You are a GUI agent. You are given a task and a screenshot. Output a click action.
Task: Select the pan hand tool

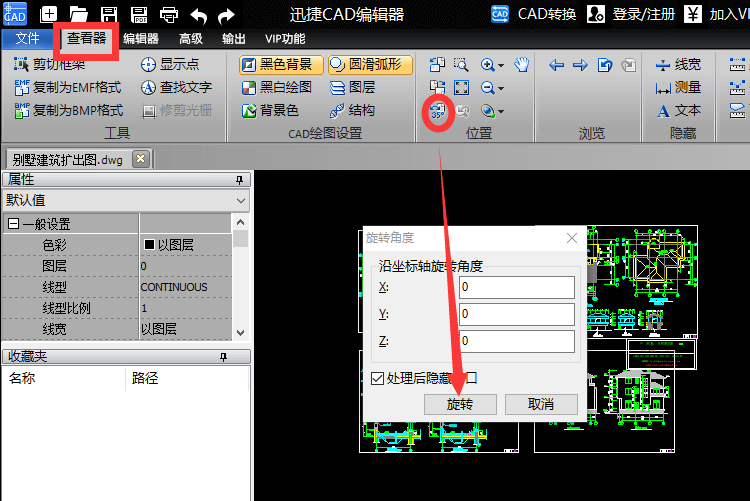(x=522, y=64)
